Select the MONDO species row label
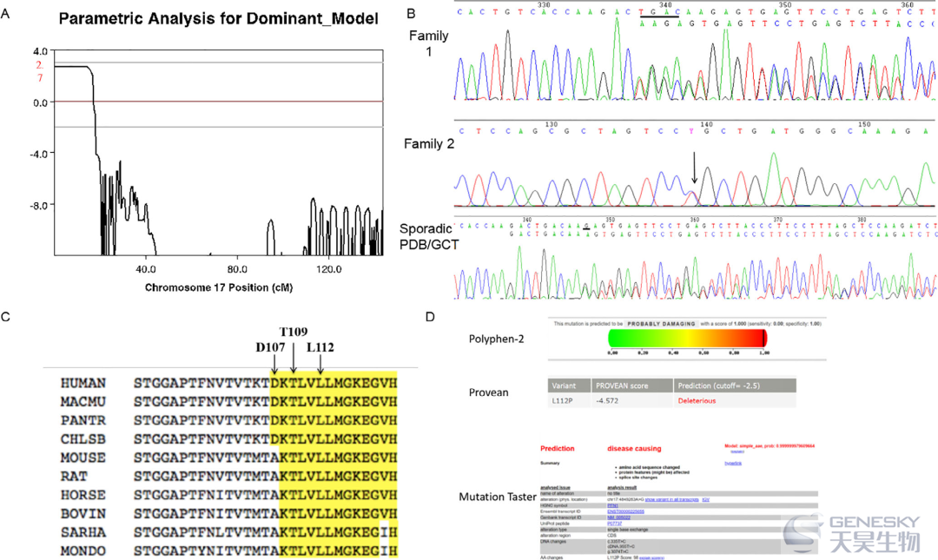This screenshot has width=938, height=560. [x=83, y=550]
